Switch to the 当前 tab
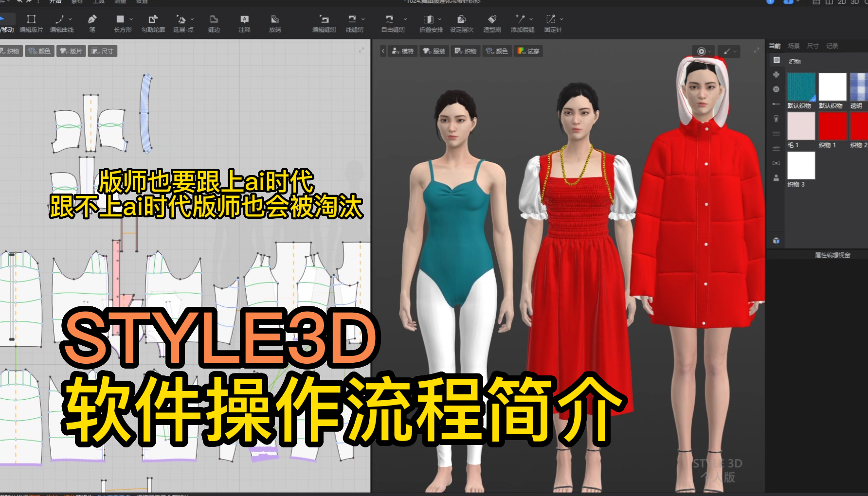The image size is (868, 496). coord(775,46)
